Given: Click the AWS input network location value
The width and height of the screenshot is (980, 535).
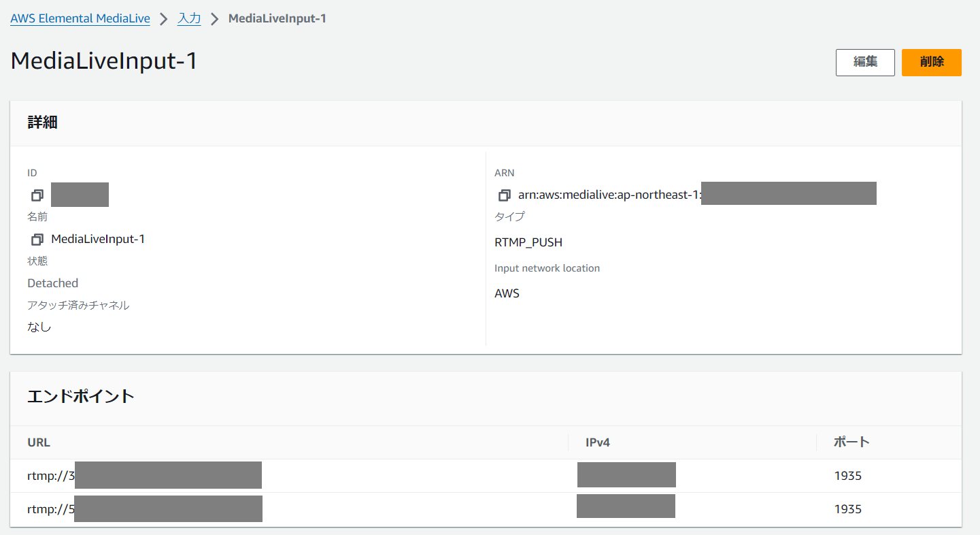Looking at the screenshot, I should tap(507, 293).
